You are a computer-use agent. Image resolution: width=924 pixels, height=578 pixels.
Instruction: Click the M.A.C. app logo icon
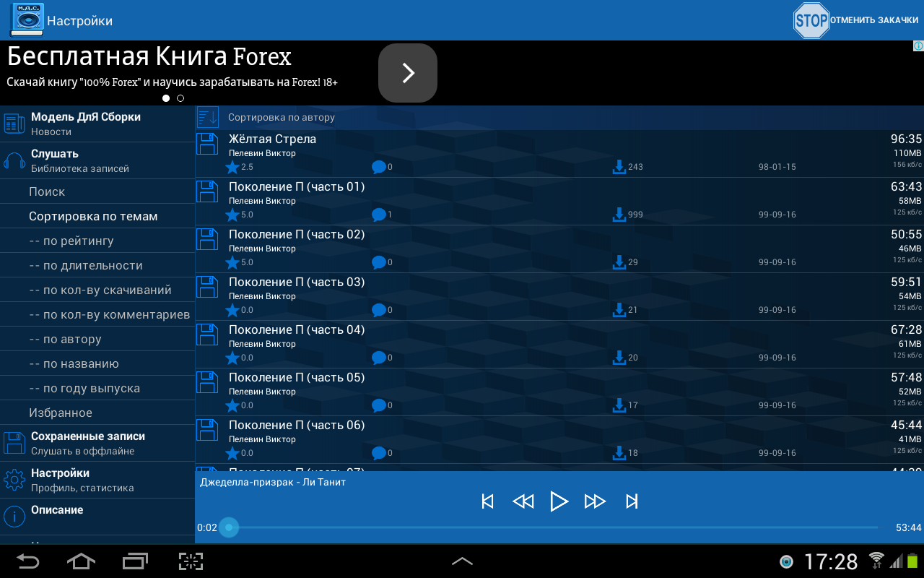click(27, 20)
